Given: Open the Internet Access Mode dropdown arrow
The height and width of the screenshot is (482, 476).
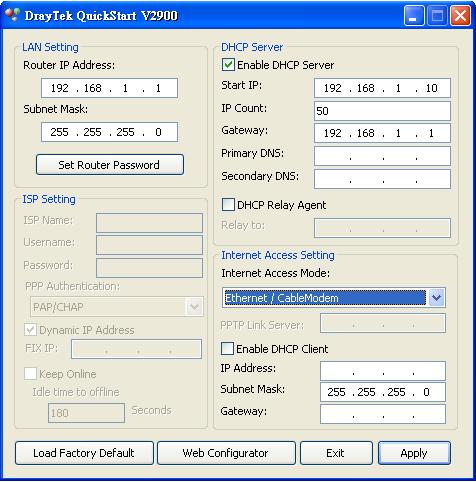Looking at the screenshot, I should pos(436,298).
